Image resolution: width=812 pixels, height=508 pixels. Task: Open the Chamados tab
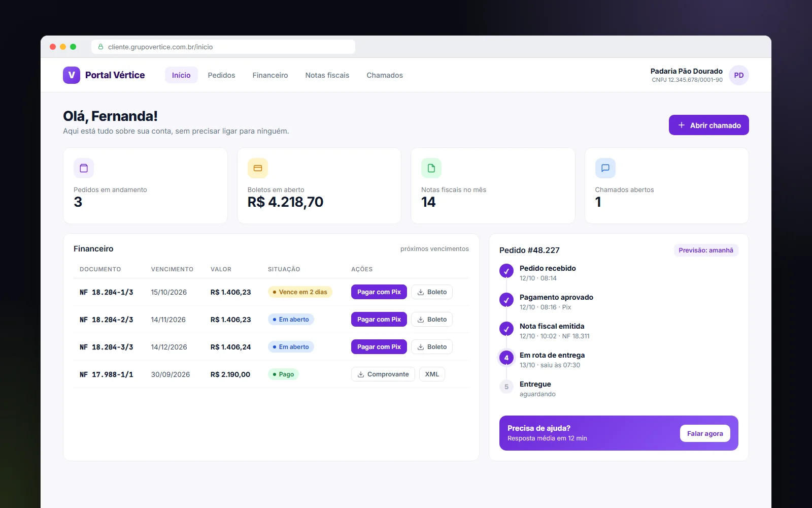coord(385,75)
